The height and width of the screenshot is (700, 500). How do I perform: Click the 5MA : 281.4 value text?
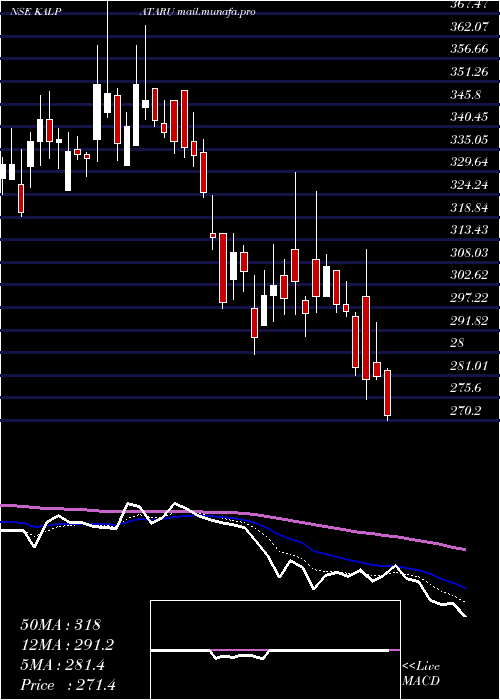point(62,665)
